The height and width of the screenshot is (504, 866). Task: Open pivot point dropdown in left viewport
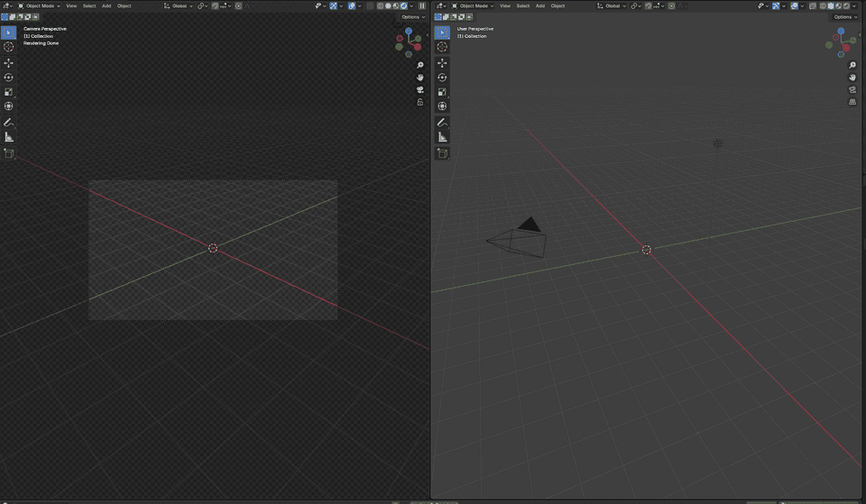[202, 6]
